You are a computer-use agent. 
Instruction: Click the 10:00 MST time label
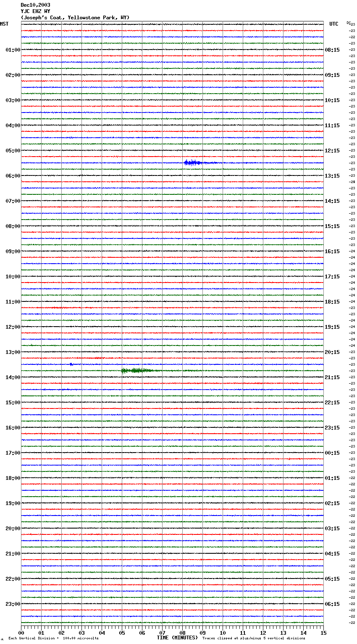(x=13, y=277)
